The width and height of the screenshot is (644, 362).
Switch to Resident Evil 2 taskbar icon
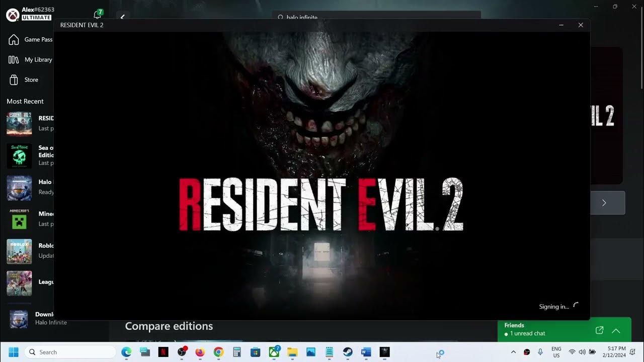(x=384, y=352)
